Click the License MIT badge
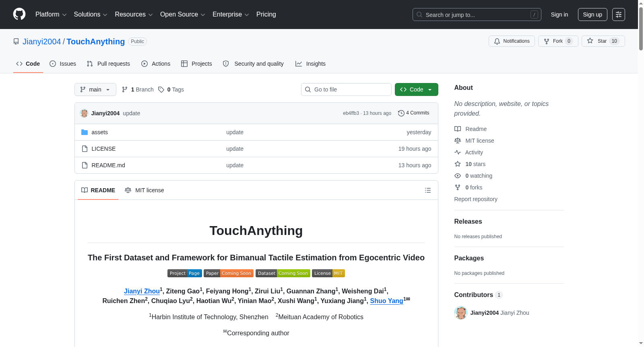This screenshot has height=347, width=644. coord(328,273)
